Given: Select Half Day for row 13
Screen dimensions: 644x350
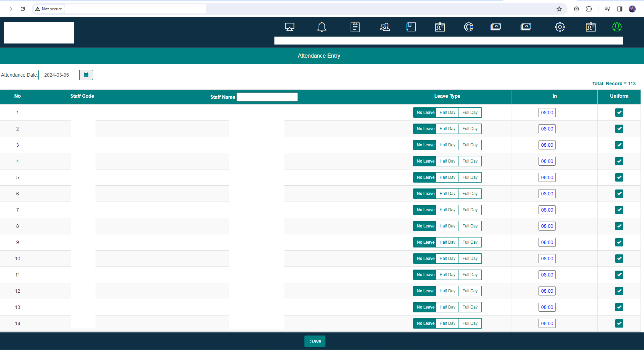Looking at the screenshot, I should pos(447,307).
